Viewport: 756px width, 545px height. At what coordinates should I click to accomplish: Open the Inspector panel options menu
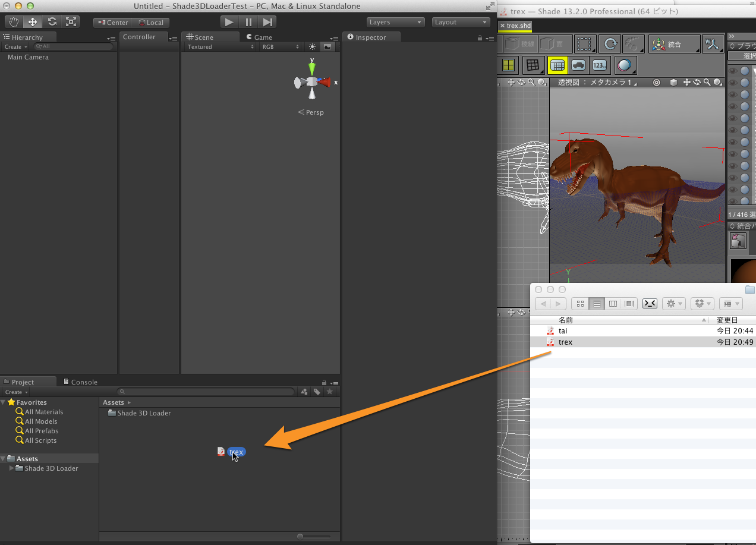(x=489, y=38)
